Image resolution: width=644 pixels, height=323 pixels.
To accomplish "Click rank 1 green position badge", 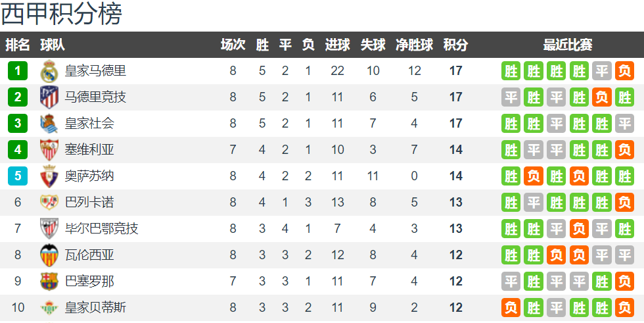I will (x=18, y=70).
